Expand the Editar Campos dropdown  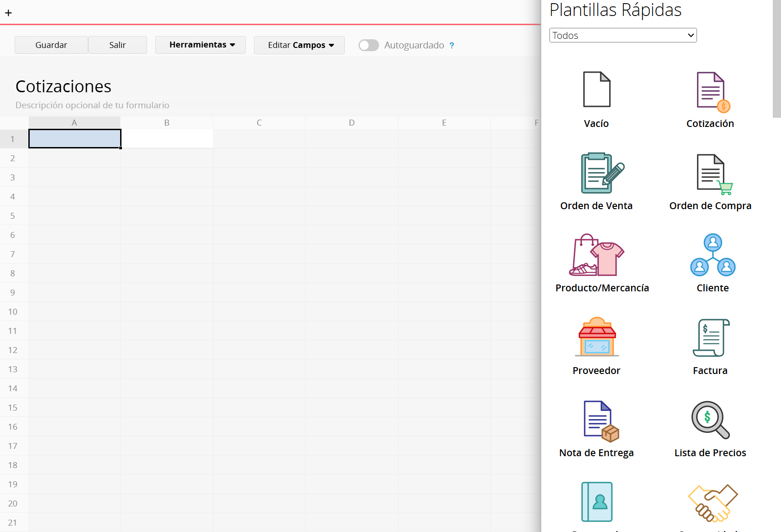tap(299, 45)
